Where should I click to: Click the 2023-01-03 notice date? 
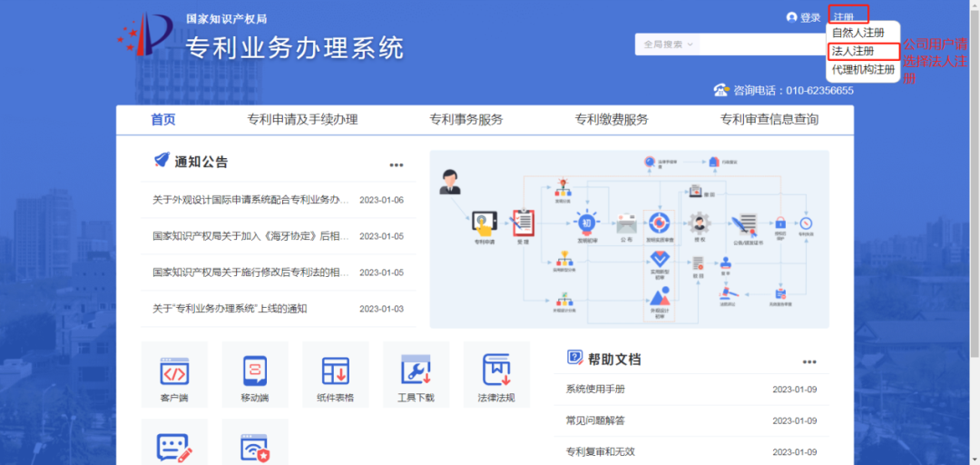pyautogui.click(x=382, y=309)
